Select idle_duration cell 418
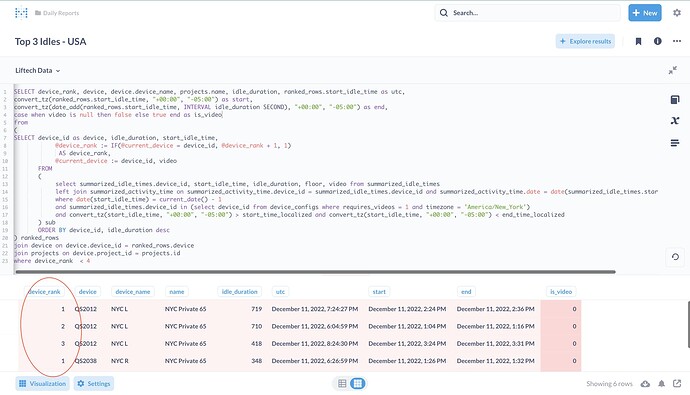The height and width of the screenshot is (395, 690). click(257, 344)
